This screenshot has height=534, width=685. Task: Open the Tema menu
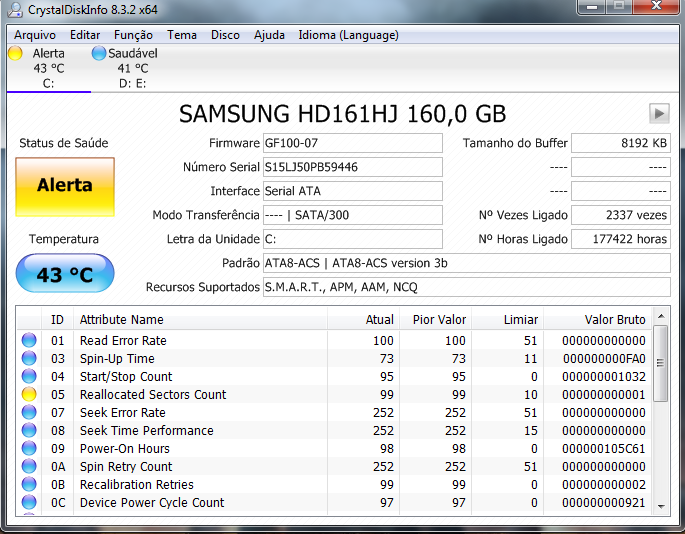click(182, 35)
